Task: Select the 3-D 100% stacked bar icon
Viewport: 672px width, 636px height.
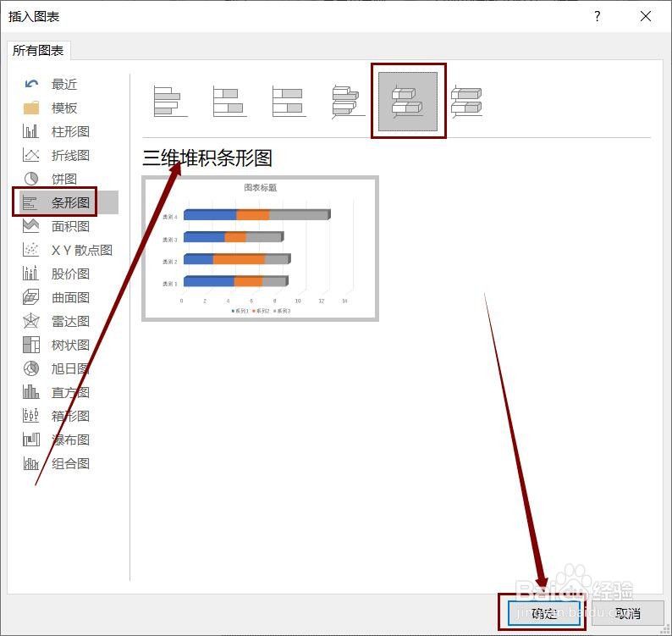Action: point(466,102)
